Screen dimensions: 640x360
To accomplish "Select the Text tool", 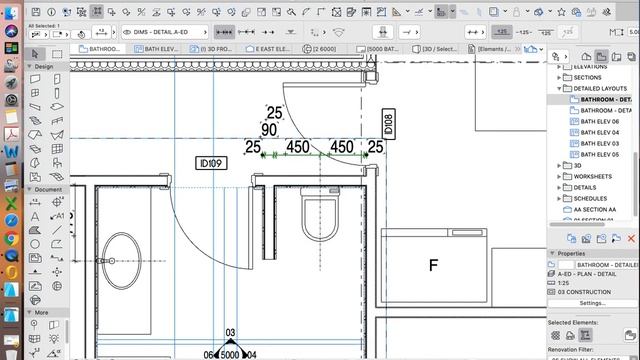I will coord(35,216).
